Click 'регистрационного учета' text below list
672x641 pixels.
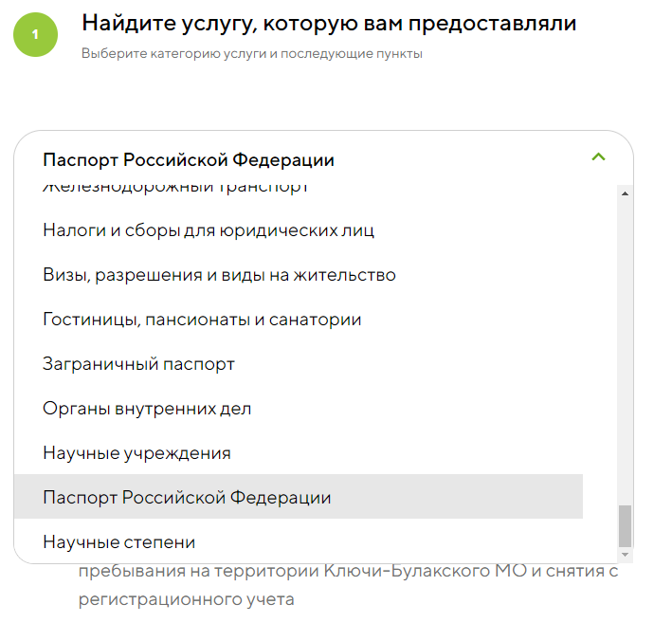(186, 599)
